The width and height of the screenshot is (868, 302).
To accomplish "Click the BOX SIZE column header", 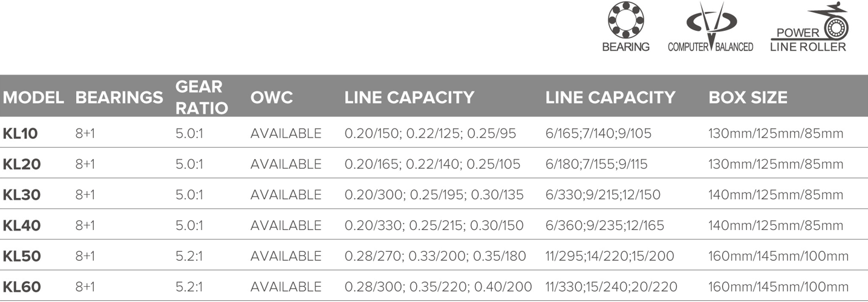I will click(748, 97).
